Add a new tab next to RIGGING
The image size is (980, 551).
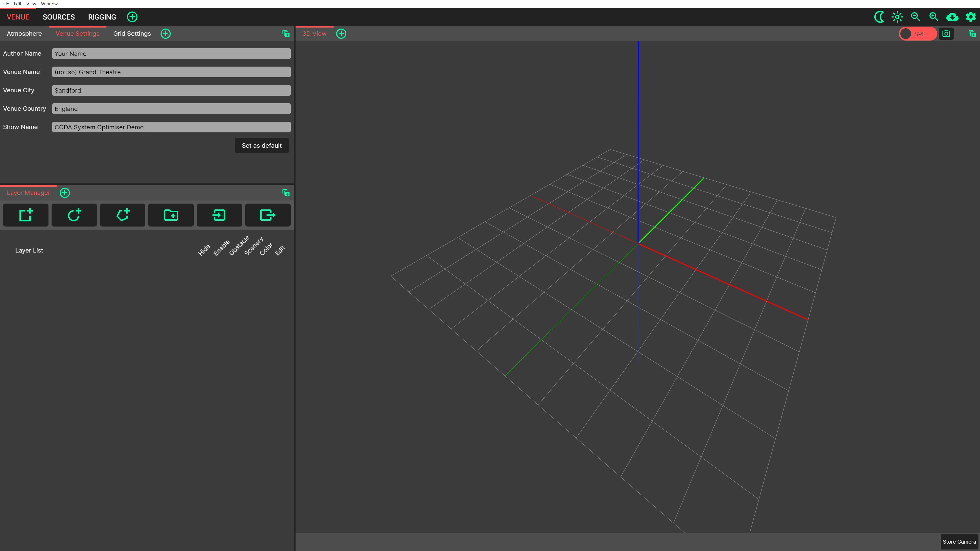click(132, 17)
